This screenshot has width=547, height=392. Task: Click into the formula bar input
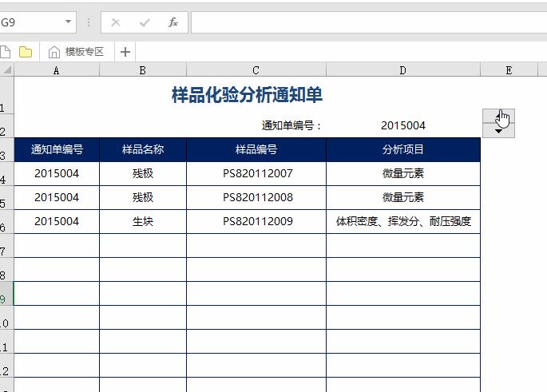369,22
